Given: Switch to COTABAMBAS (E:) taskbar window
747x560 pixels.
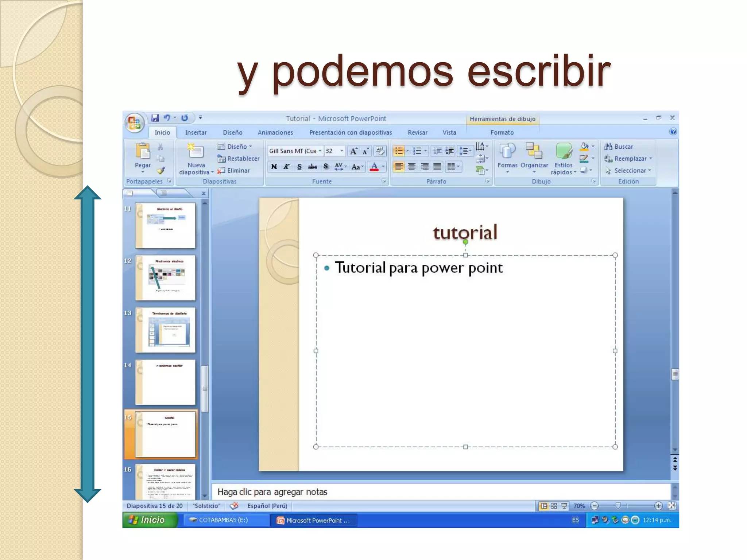Looking at the screenshot, I should 227,520.
